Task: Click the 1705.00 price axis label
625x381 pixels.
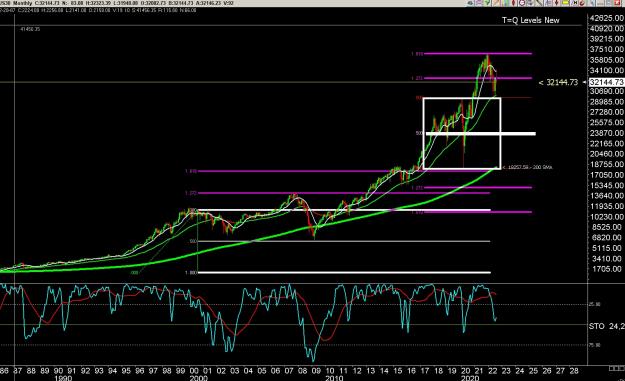Action: pos(606,269)
